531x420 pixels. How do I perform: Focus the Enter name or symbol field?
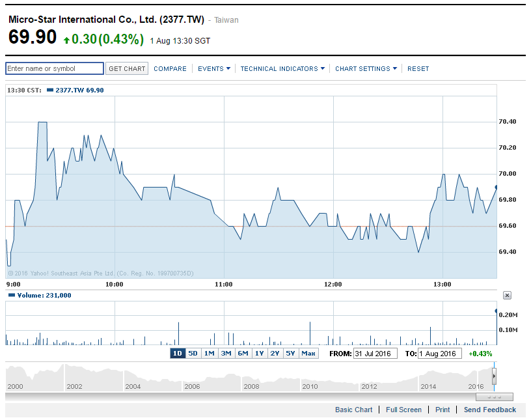click(55, 68)
